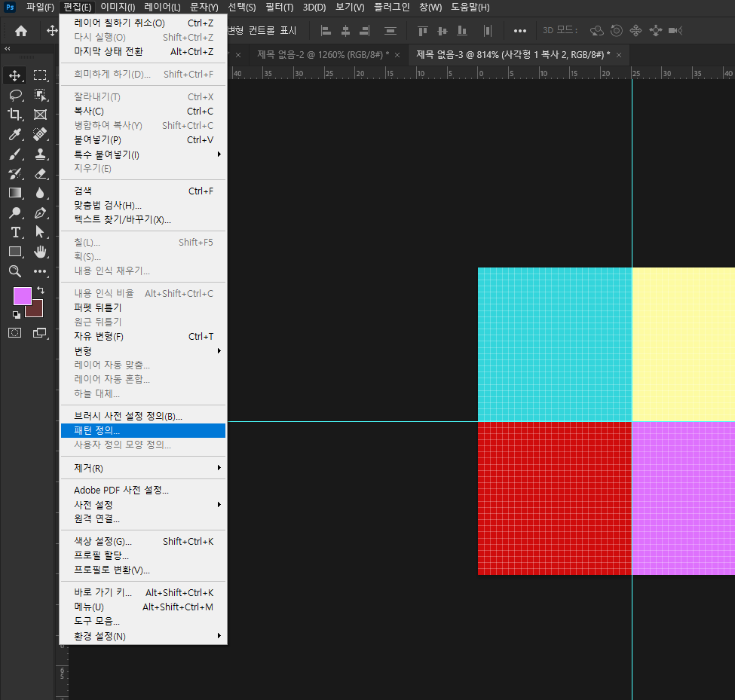
Task: Select the Lasso tool
Action: click(15, 95)
